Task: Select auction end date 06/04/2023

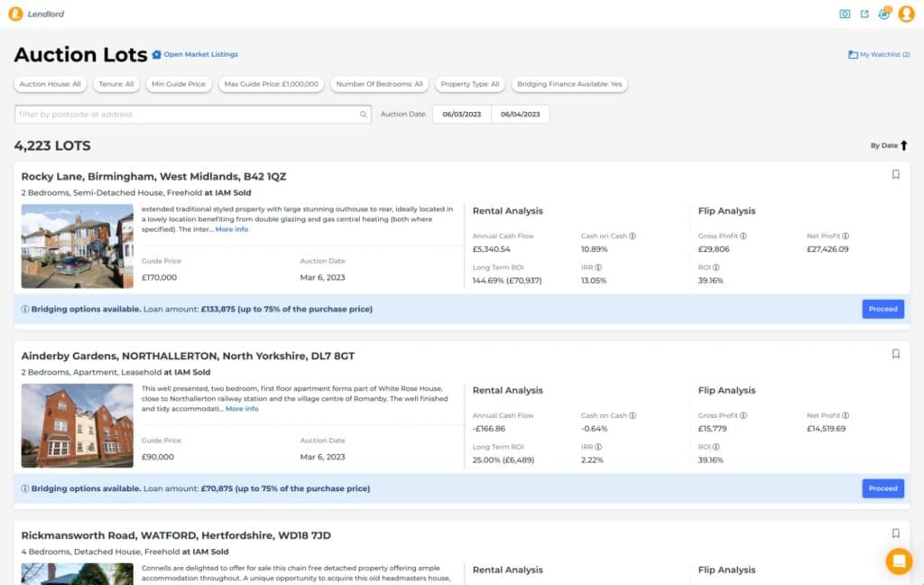Action: click(x=520, y=115)
